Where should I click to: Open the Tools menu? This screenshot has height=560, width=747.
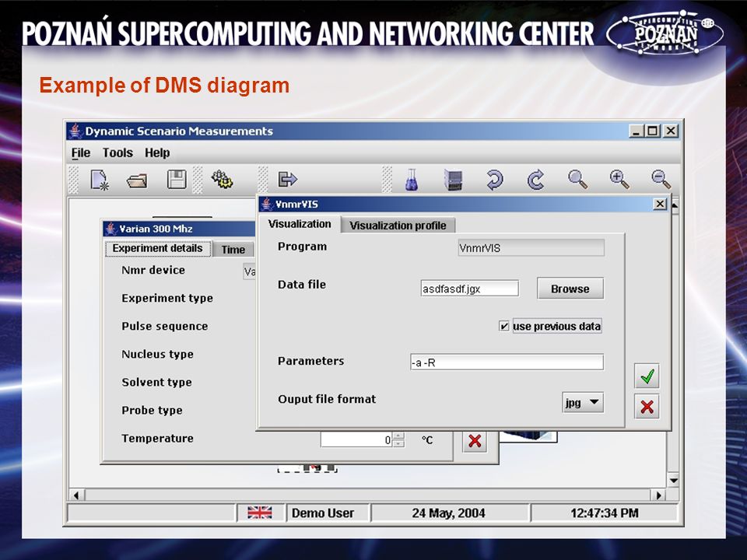tap(117, 153)
